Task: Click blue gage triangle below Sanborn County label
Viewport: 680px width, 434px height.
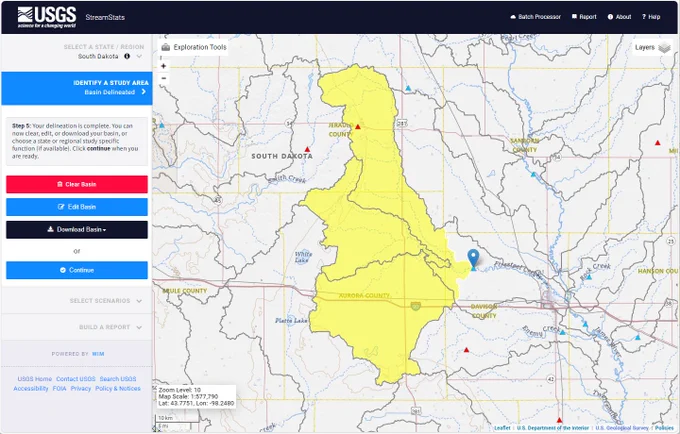Action: [533, 174]
